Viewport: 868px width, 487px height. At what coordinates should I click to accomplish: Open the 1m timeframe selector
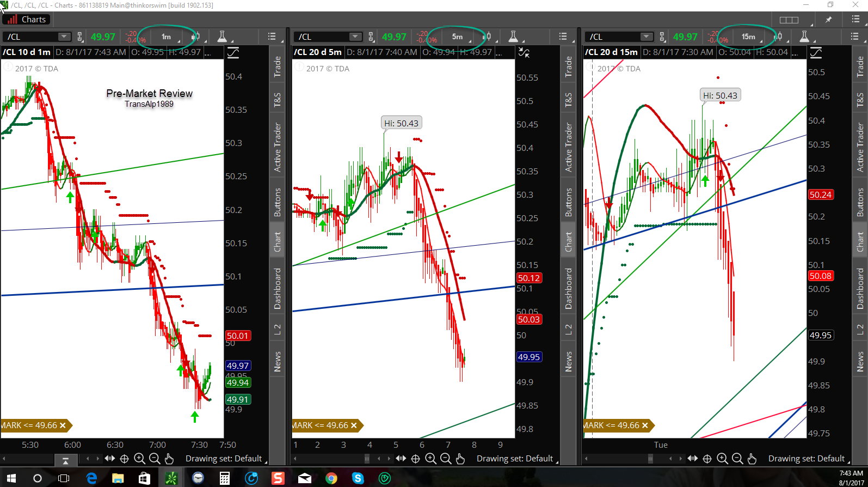167,36
